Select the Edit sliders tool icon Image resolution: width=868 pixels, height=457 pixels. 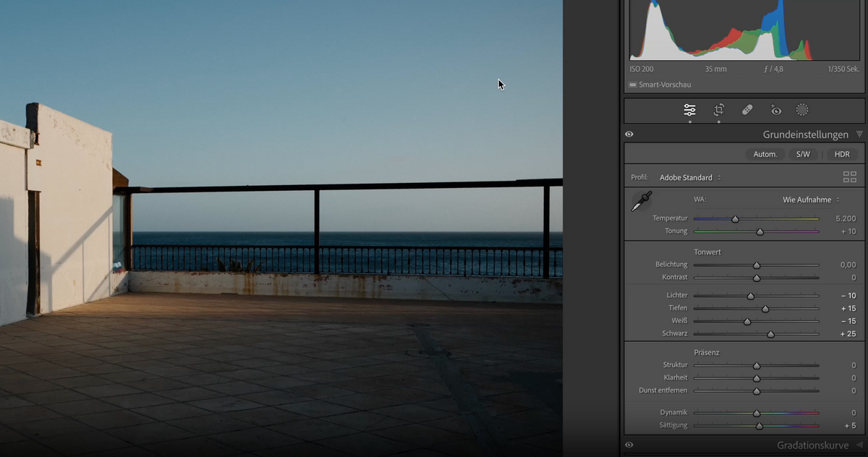689,109
